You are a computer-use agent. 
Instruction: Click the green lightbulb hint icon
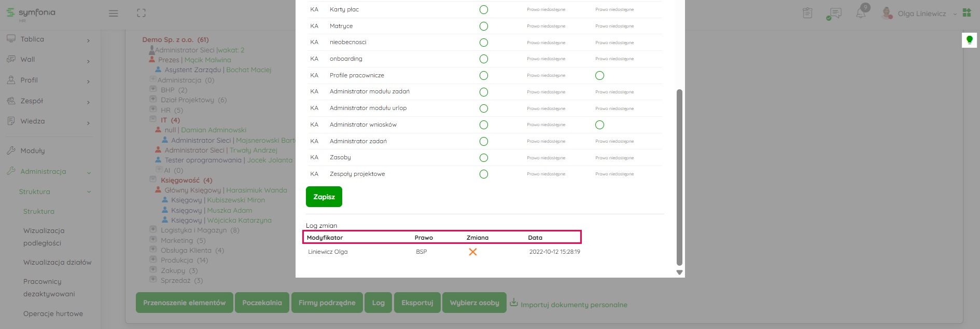point(969,40)
